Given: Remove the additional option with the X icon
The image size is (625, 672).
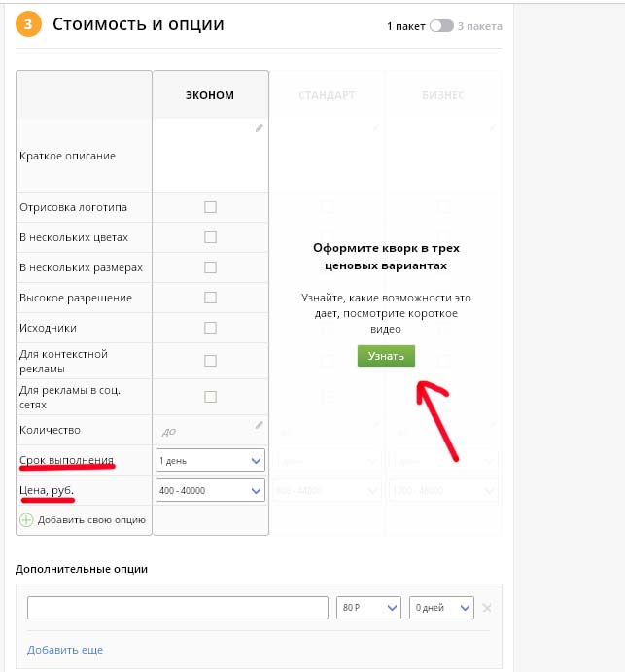Looking at the screenshot, I should pyautogui.click(x=487, y=608).
